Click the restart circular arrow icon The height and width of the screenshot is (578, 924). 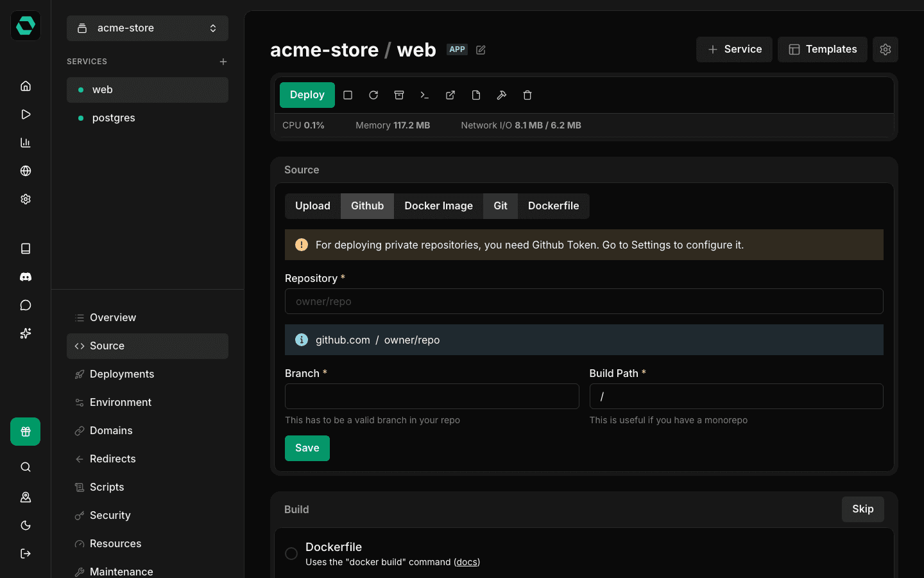point(373,95)
